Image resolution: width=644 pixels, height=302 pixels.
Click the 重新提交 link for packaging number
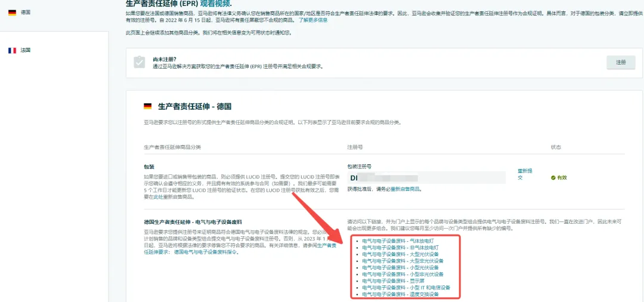tap(525, 174)
